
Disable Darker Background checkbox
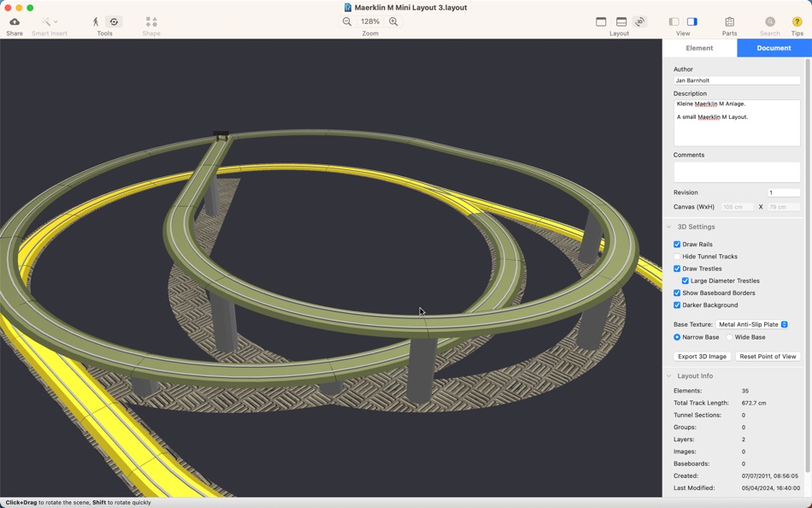[x=677, y=305]
